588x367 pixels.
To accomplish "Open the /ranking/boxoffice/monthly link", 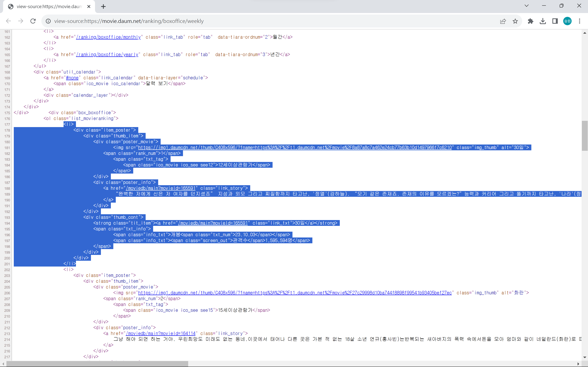I will coord(108,37).
